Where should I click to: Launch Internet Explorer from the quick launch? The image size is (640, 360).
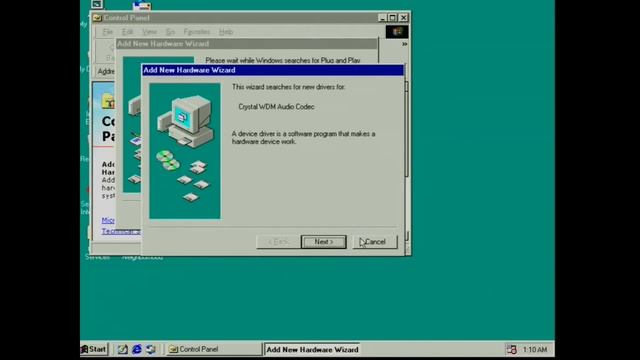(137, 349)
